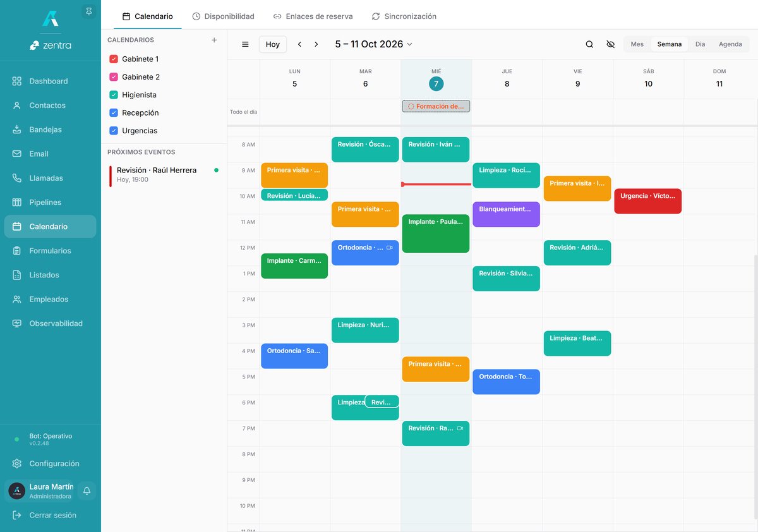The image size is (758, 532).
Task: Click Bot: Operativo status text
Action: pyautogui.click(x=51, y=436)
